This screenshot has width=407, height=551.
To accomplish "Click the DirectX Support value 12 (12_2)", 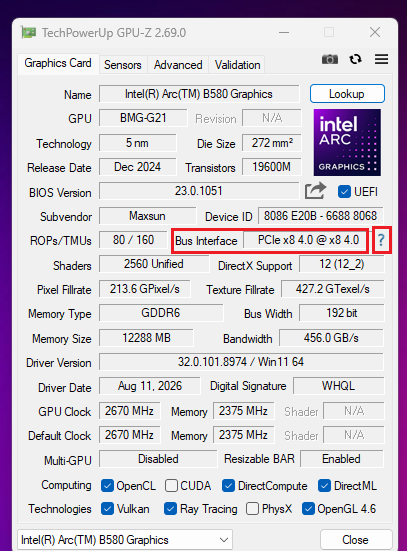I will tap(342, 264).
